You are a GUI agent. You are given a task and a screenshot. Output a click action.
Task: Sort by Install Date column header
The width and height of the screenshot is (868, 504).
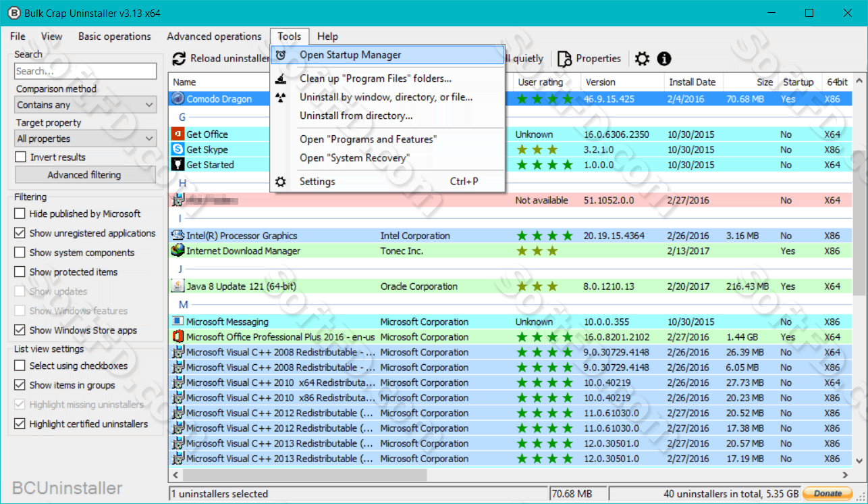[692, 82]
